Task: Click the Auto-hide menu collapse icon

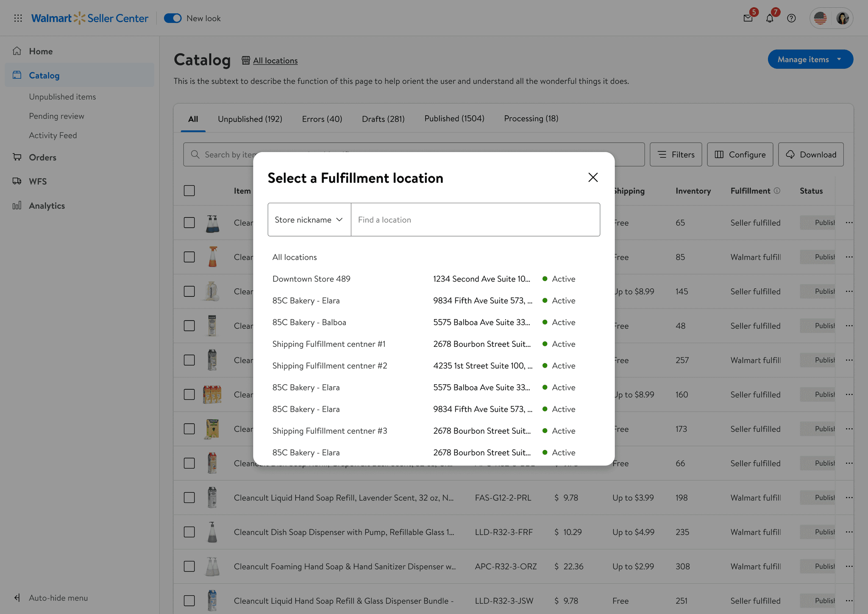Action: click(17, 598)
